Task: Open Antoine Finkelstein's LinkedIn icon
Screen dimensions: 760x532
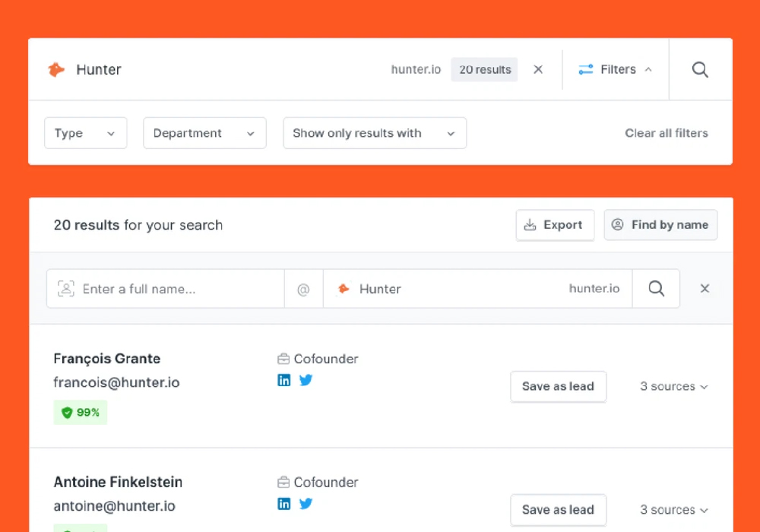Action: pos(284,503)
